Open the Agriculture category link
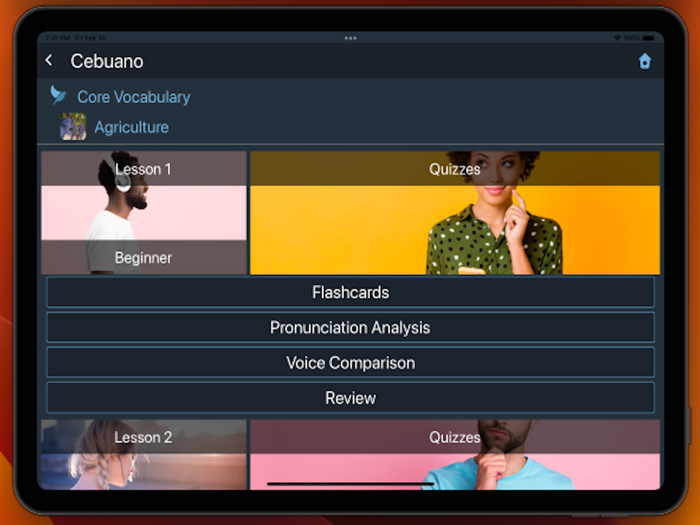Viewport: 700px width, 525px height. point(132,127)
